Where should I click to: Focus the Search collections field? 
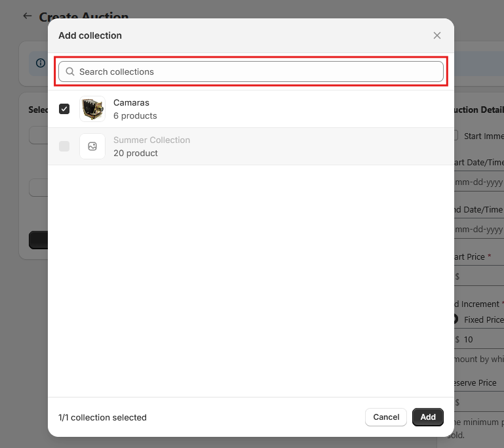[x=256, y=71]
